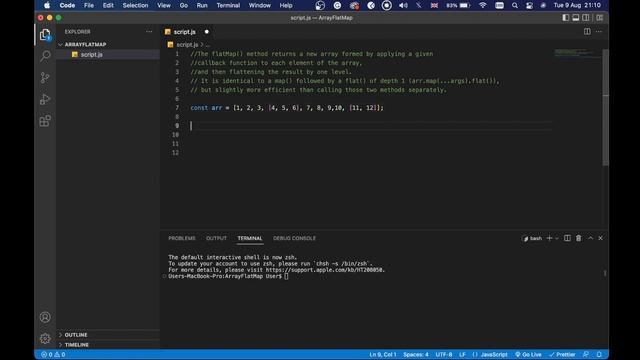The width and height of the screenshot is (640, 360).
Task: Open macOS Control Center icon
Action: coord(529,5)
